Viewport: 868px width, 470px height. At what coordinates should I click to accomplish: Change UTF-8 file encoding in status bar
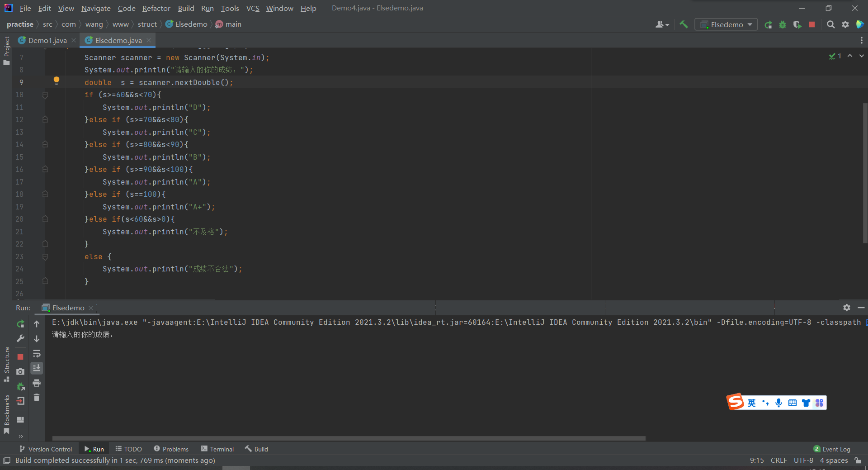(x=803, y=460)
